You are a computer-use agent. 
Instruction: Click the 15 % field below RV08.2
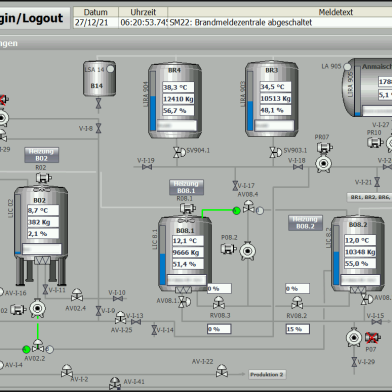coord(297,329)
